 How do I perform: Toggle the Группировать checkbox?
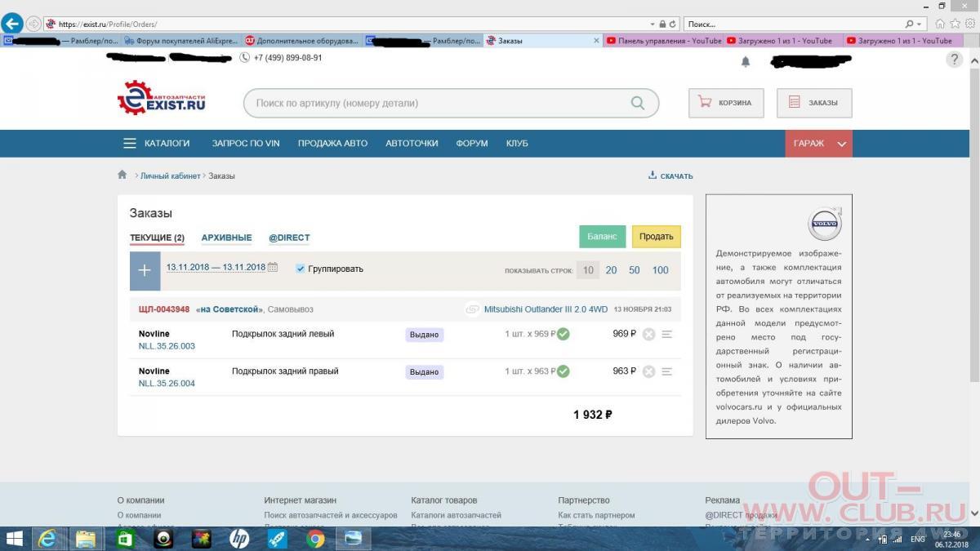301,269
